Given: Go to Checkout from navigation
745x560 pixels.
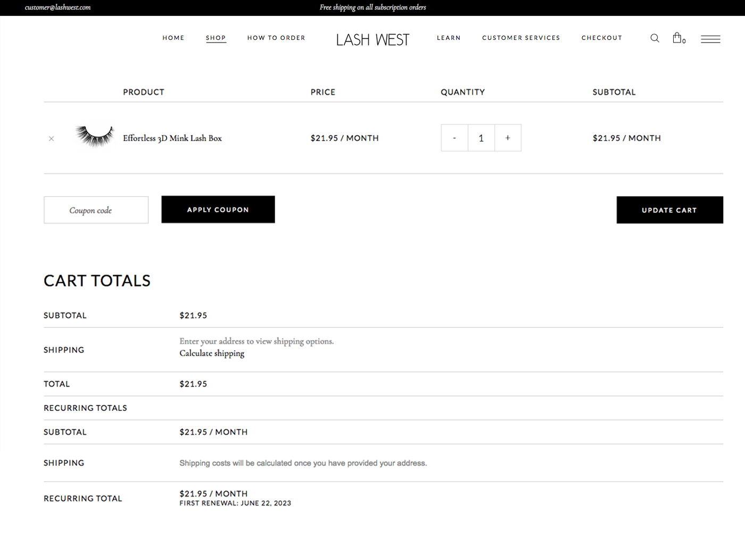Looking at the screenshot, I should 601,38.
